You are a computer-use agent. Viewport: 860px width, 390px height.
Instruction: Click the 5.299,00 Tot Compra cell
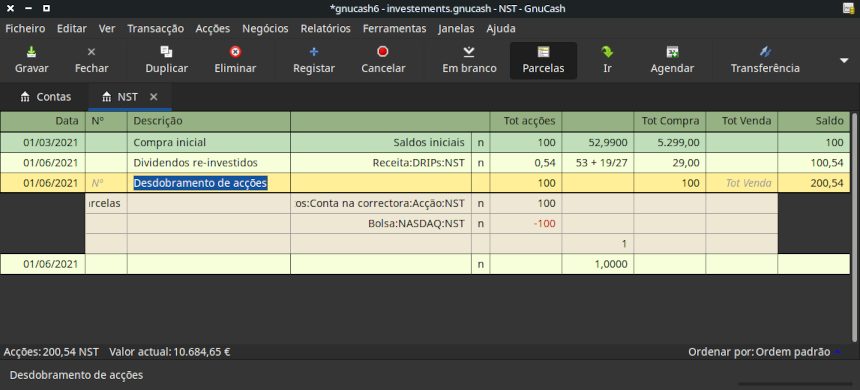[670, 143]
